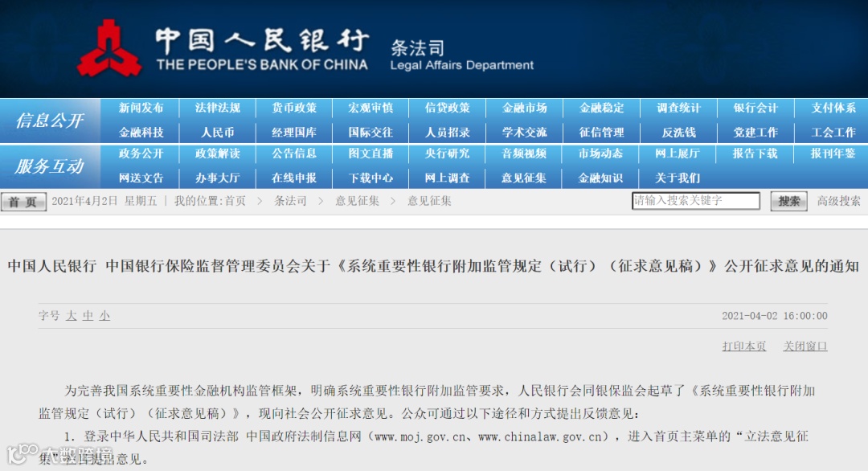
Task: Open the 反洗钱 menu item
Action: pos(678,133)
